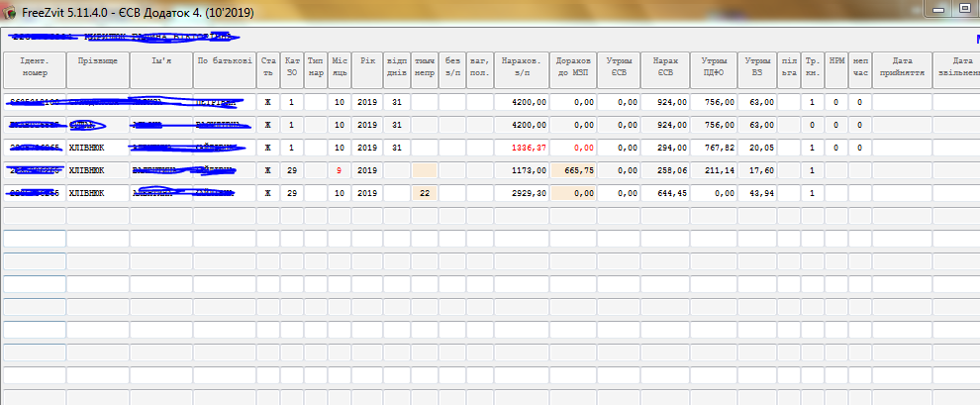Image resolution: width=980 pixels, height=405 pixels.
Task: Minimize the FreeZvit window
Action: tap(931, 8)
